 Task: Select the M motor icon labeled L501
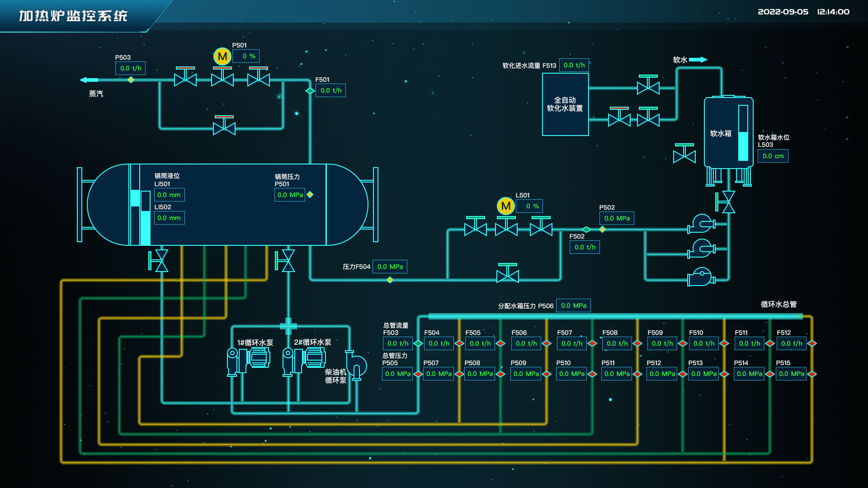[x=506, y=206]
